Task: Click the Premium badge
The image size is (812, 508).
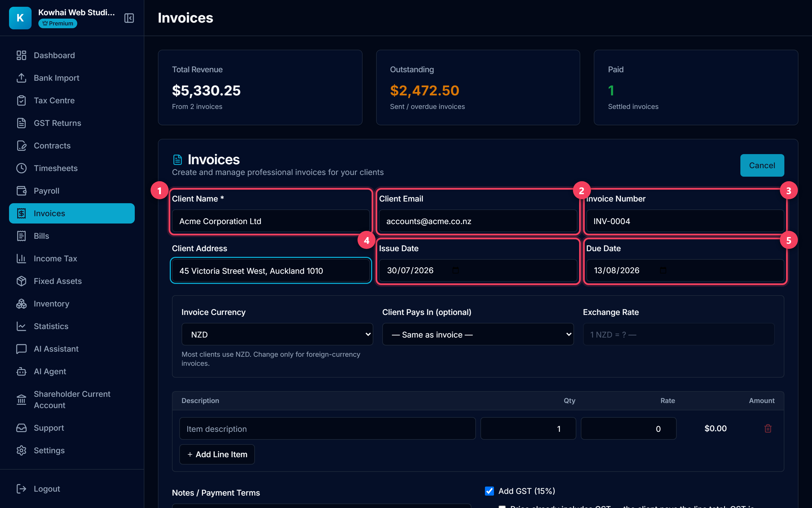Action: (x=58, y=23)
